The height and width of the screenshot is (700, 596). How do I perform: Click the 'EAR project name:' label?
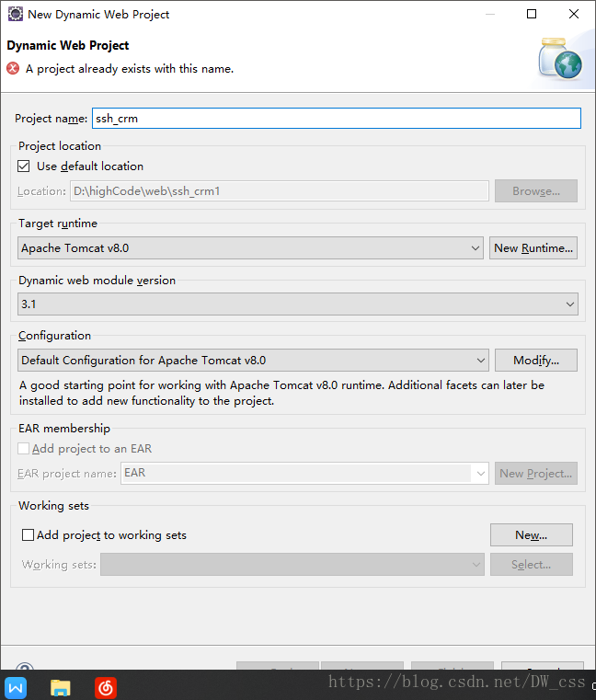coord(66,473)
